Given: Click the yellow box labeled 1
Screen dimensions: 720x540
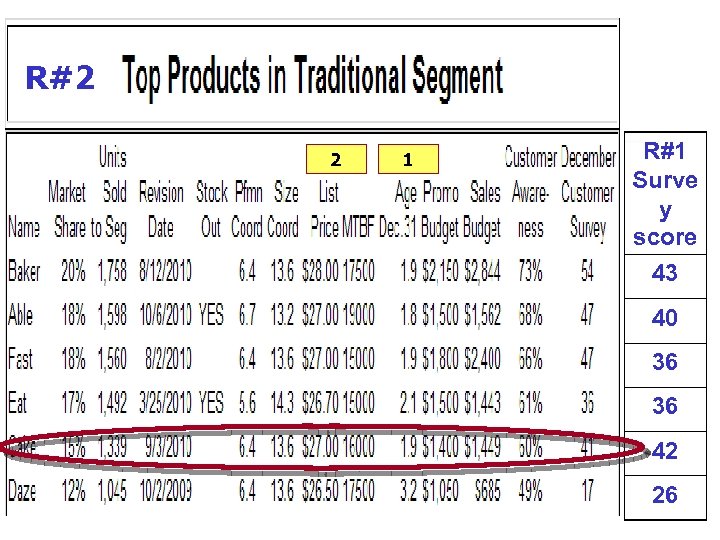Looking at the screenshot, I should pos(408,159).
